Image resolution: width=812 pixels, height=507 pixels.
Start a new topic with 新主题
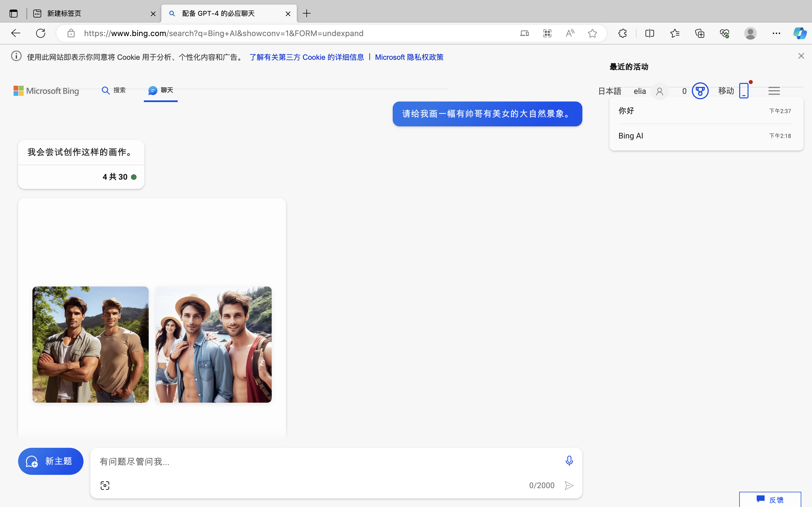tap(51, 461)
